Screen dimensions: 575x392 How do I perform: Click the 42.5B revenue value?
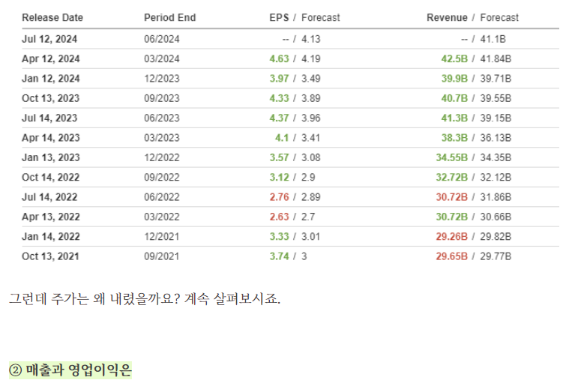pyautogui.click(x=454, y=59)
